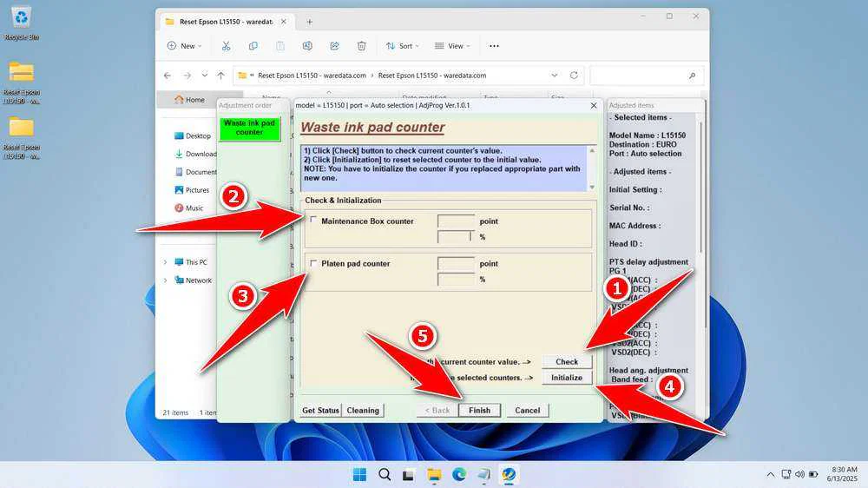The width and height of the screenshot is (868, 488).
Task: Click the Delete trash icon in toolbar
Action: [361, 46]
